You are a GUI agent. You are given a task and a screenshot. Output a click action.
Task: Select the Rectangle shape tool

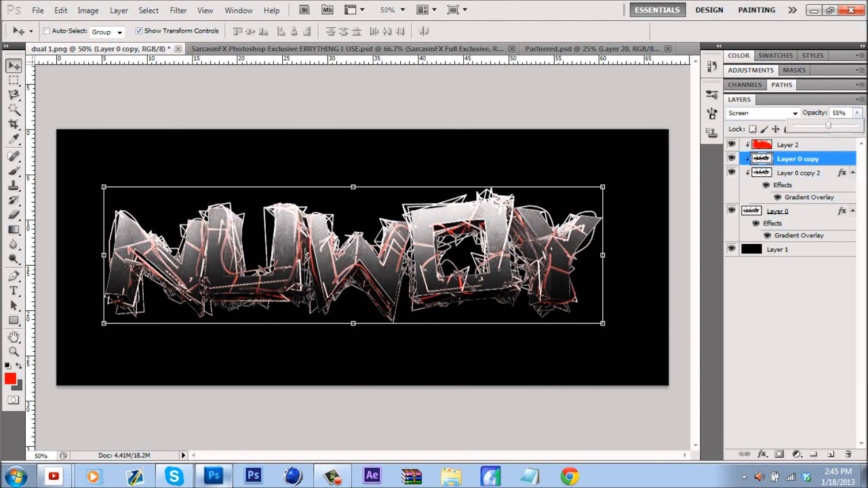[x=14, y=320]
